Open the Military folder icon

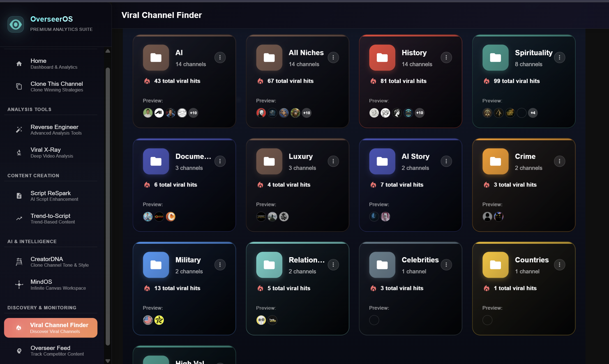click(x=156, y=265)
